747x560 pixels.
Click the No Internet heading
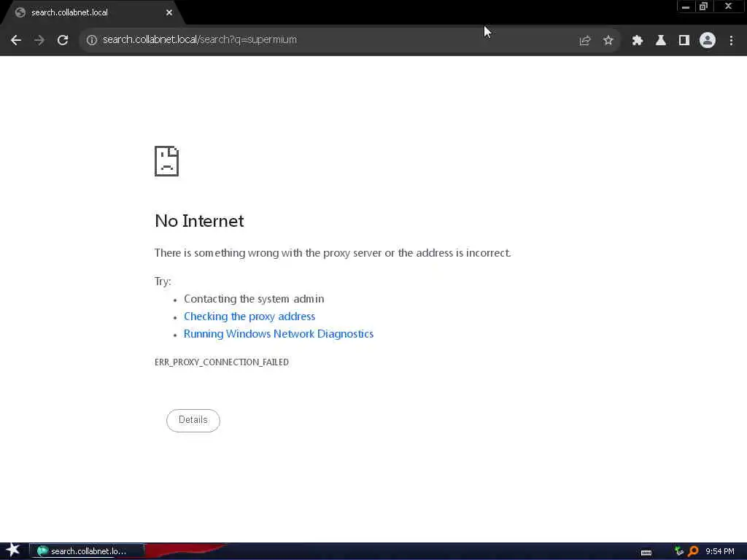click(x=199, y=222)
